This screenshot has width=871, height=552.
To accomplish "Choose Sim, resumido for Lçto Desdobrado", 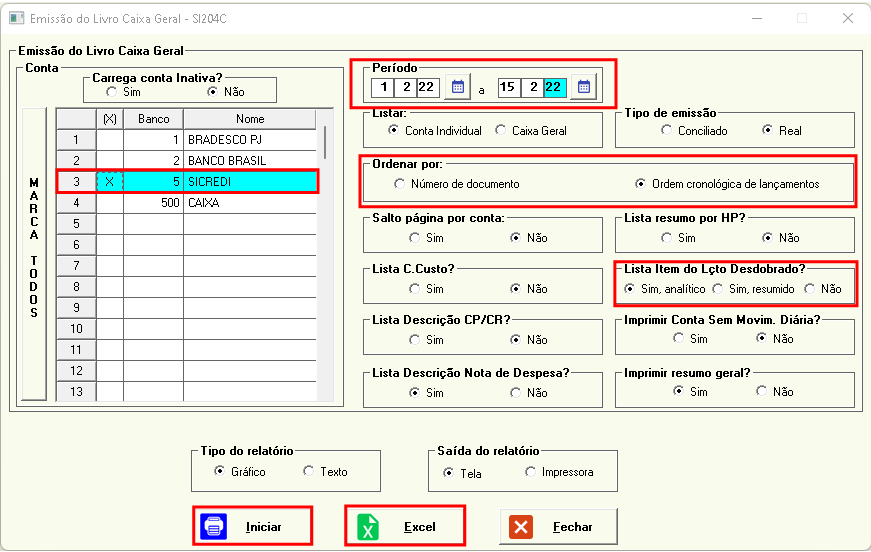I will click(x=718, y=289).
